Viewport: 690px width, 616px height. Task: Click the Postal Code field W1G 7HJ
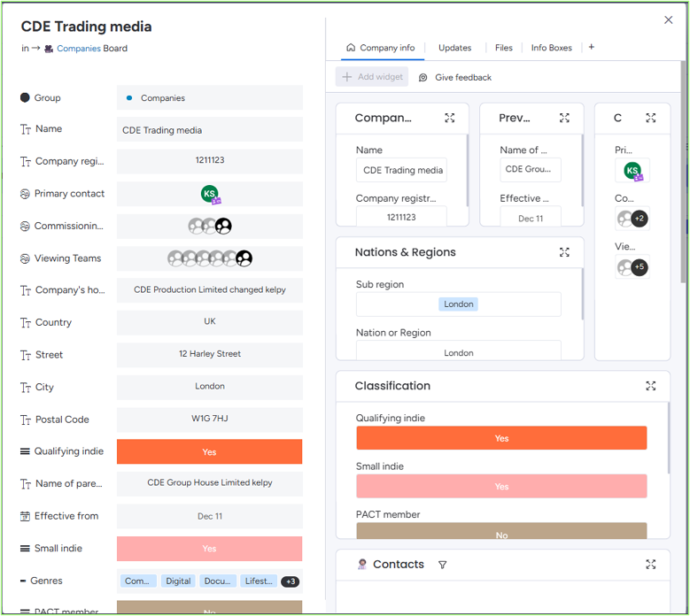tap(209, 419)
